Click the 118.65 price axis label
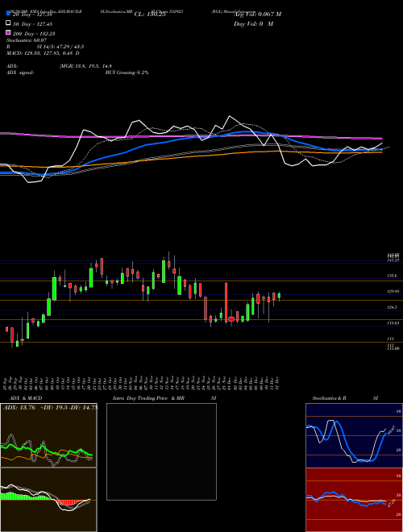 coord(393,323)
